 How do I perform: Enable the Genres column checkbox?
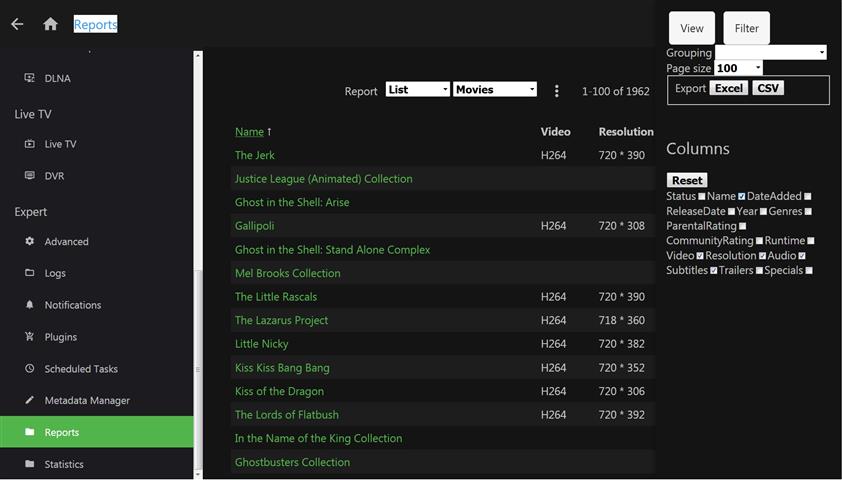click(x=808, y=212)
